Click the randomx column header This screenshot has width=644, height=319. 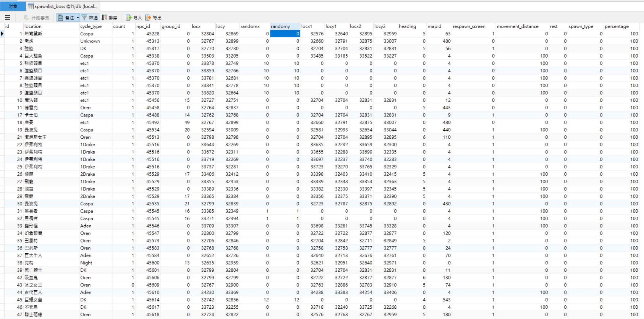pos(255,26)
